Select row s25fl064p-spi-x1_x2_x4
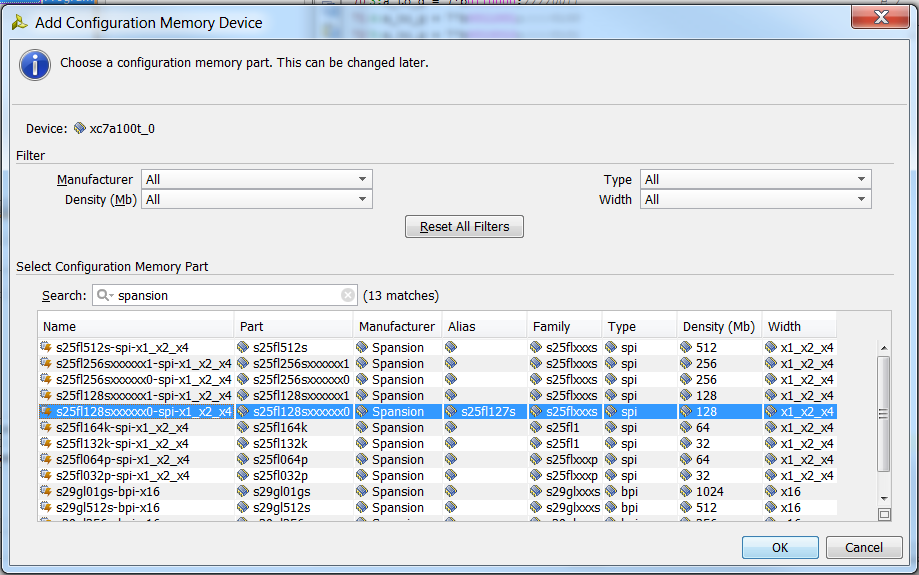Screen dimensions: 919x575 437,459
